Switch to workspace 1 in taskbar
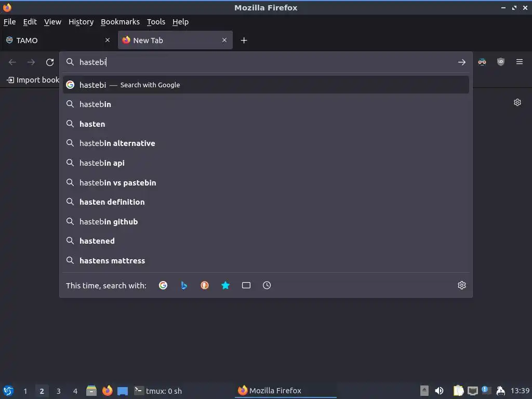This screenshot has height=399, width=532. coord(25,391)
